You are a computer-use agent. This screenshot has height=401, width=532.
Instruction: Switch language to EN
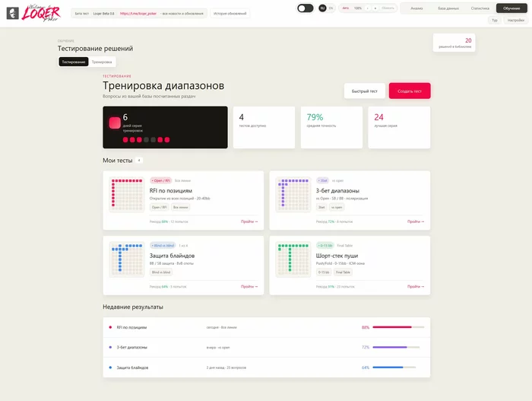tap(331, 8)
